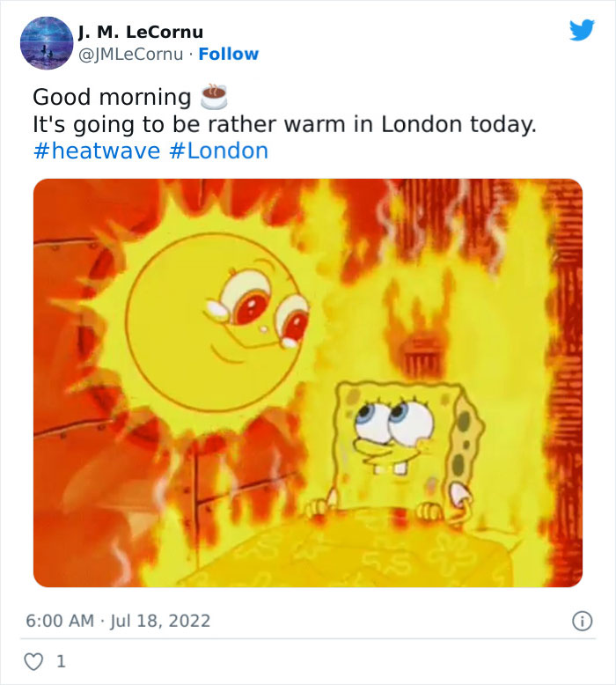Click the coffee cup emoji
This screenshot has height=685, width=616.
[214, 96]
